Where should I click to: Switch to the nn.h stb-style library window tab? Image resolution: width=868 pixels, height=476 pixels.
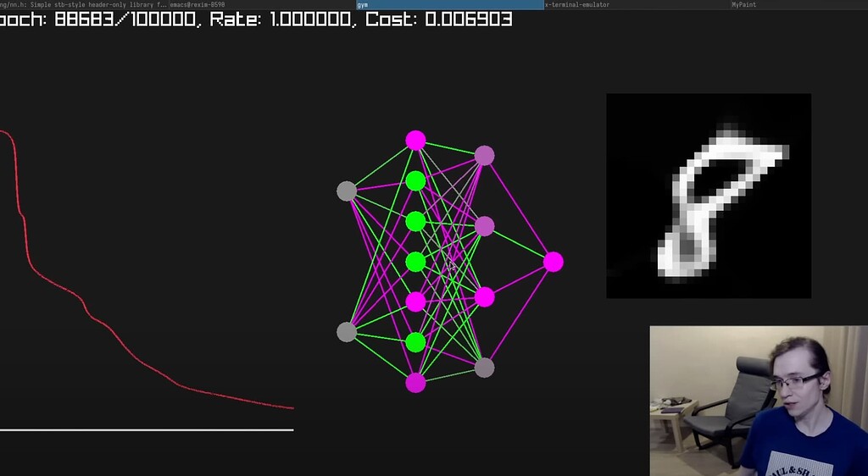83,5
